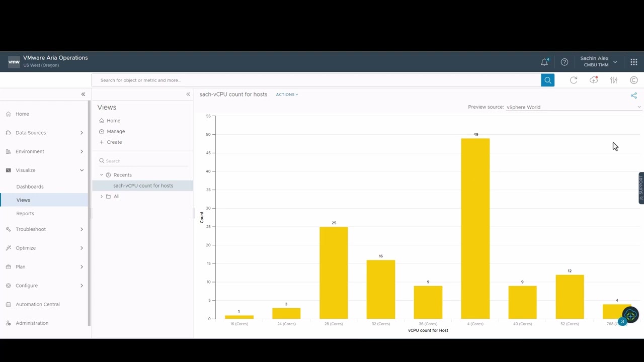Click the global search object field
Image resolution: width=644 pixels, height=362 pixels.
(x=317, y=80)
